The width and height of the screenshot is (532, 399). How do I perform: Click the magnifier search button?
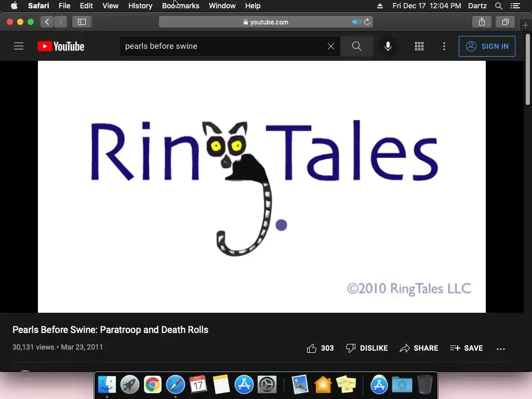(x=356, y=46)
